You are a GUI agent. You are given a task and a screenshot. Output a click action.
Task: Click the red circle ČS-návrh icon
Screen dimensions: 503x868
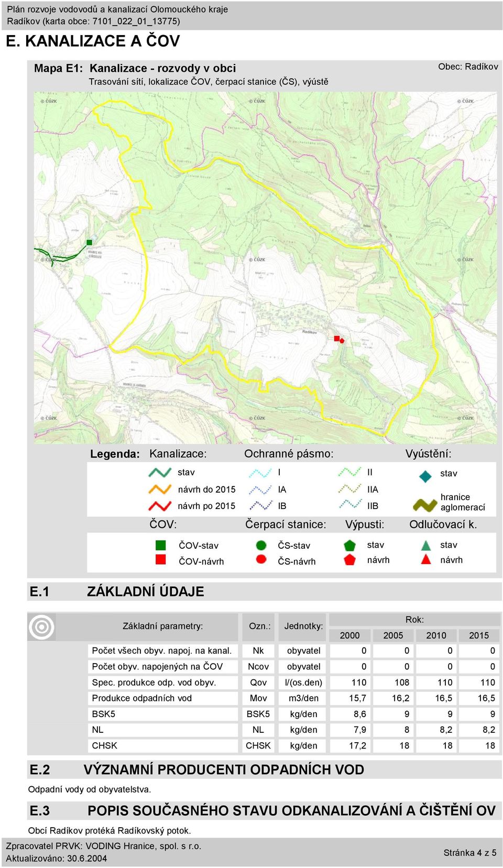pos(261,559)
